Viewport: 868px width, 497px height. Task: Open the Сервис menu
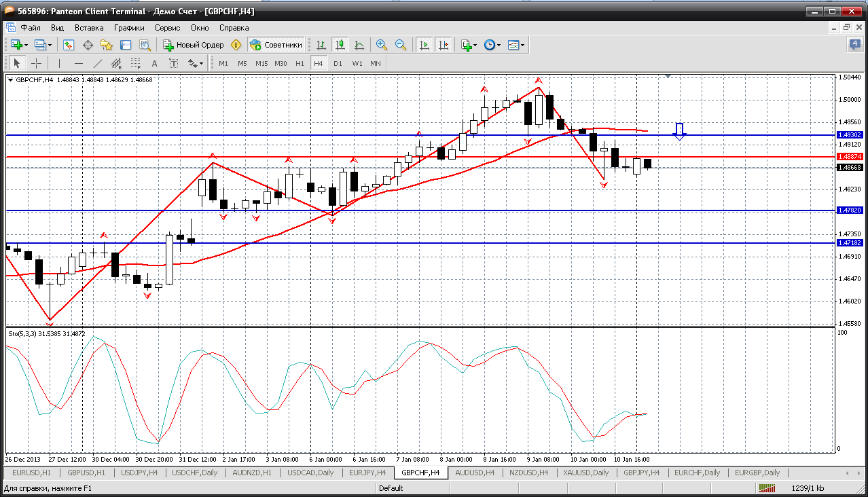[167, 28]
